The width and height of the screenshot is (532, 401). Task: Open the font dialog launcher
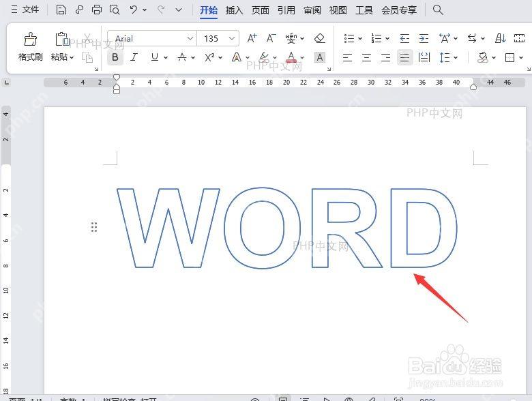[x=329, y=69]
